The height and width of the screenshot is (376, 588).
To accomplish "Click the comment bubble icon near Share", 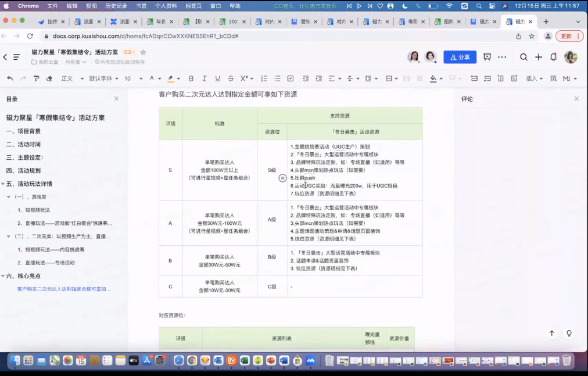I will pyautogui.click(x=487, y=56).
